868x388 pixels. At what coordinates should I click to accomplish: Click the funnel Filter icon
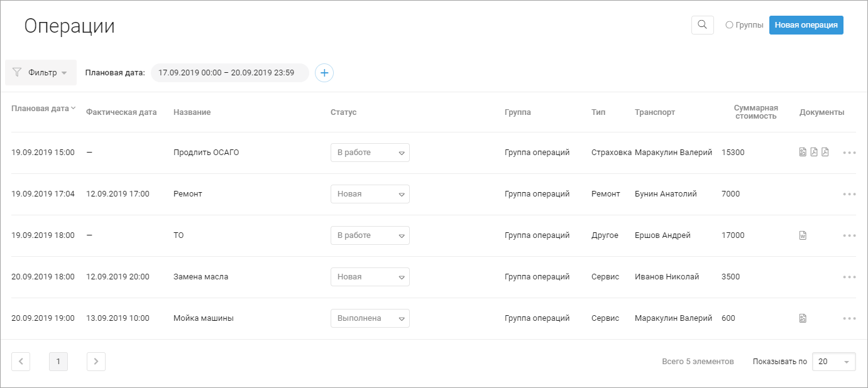click(x=17, y=72)
